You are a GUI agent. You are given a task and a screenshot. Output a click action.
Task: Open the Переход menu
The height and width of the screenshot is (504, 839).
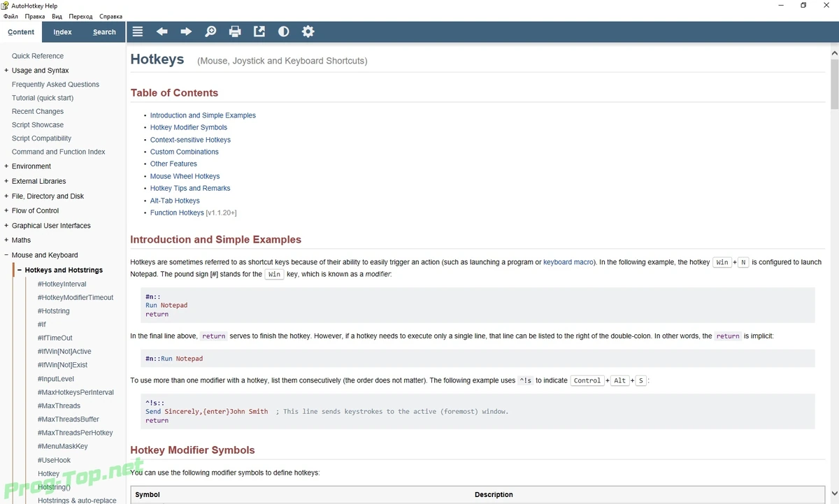click(x=80, y=16)
